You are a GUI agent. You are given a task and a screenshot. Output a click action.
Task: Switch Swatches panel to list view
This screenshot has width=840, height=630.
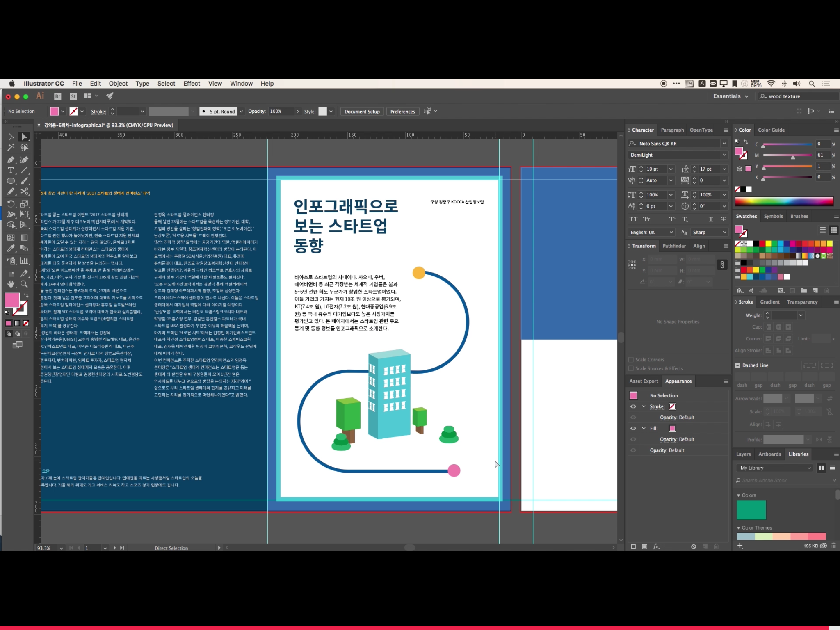[823, 230]
